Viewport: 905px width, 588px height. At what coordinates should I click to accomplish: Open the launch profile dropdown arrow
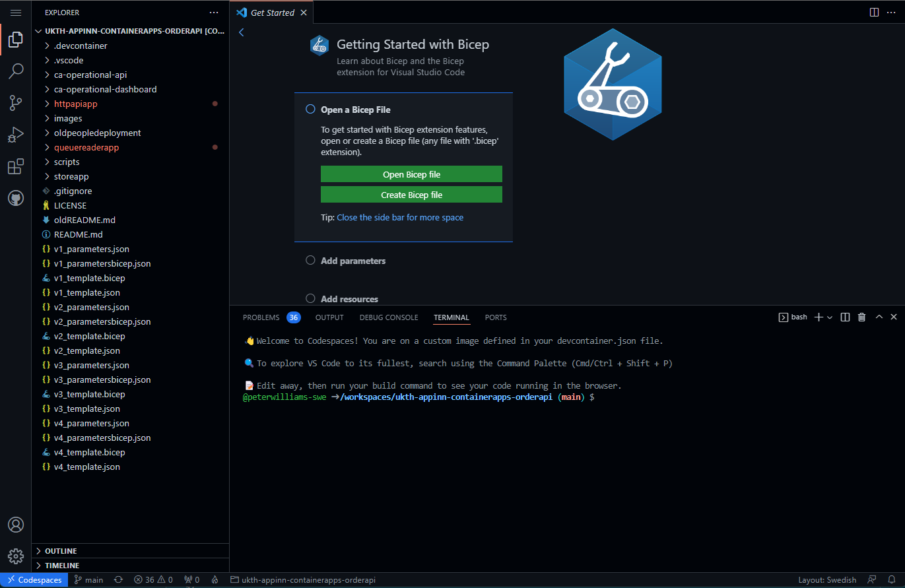[x=830, y=317]
